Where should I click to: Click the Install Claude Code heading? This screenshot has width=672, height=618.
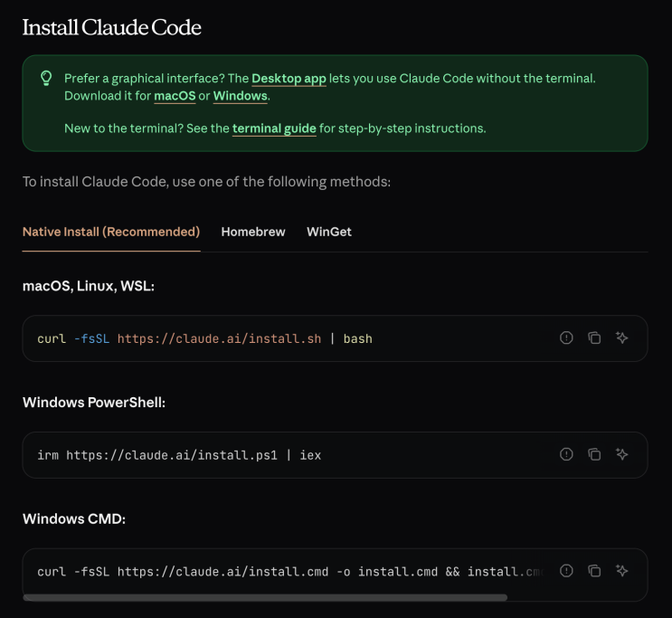pos(112,27)
